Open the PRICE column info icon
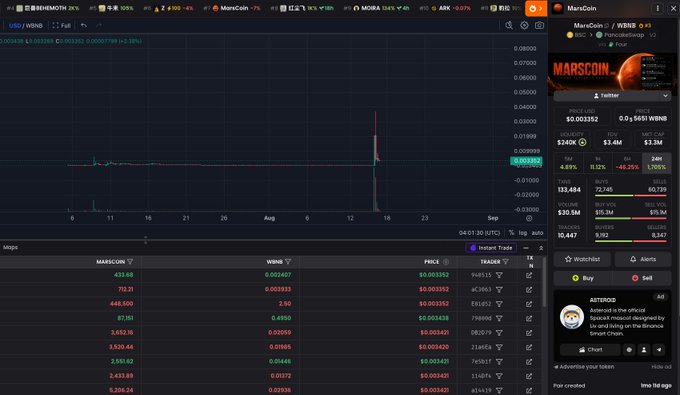The image size is (680, 395). tap(446, 262)
